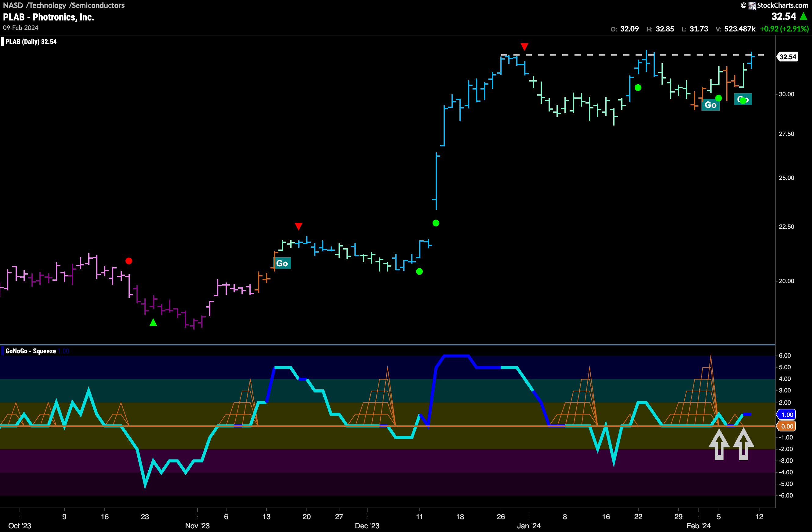
Task: Click the 22.50 price axis label
Action: 786,227
